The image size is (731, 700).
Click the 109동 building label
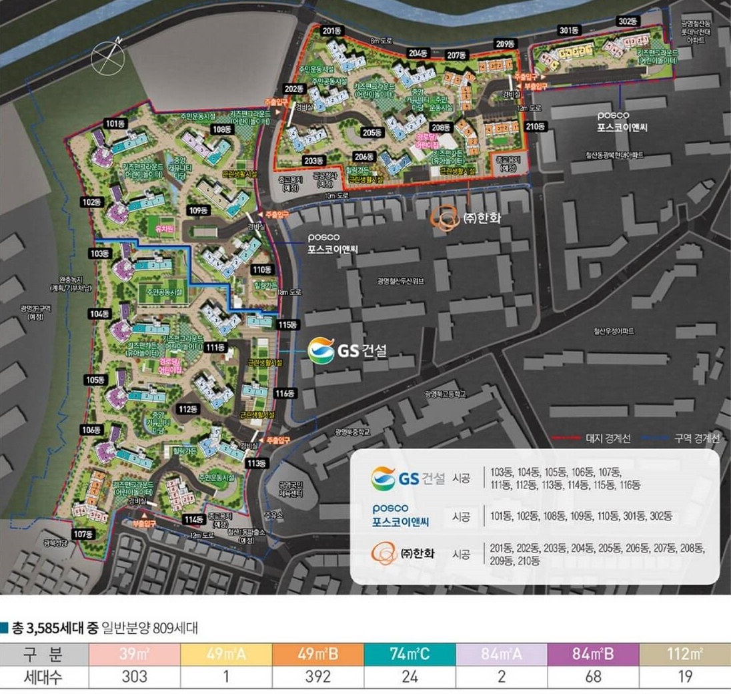point(199,210)
